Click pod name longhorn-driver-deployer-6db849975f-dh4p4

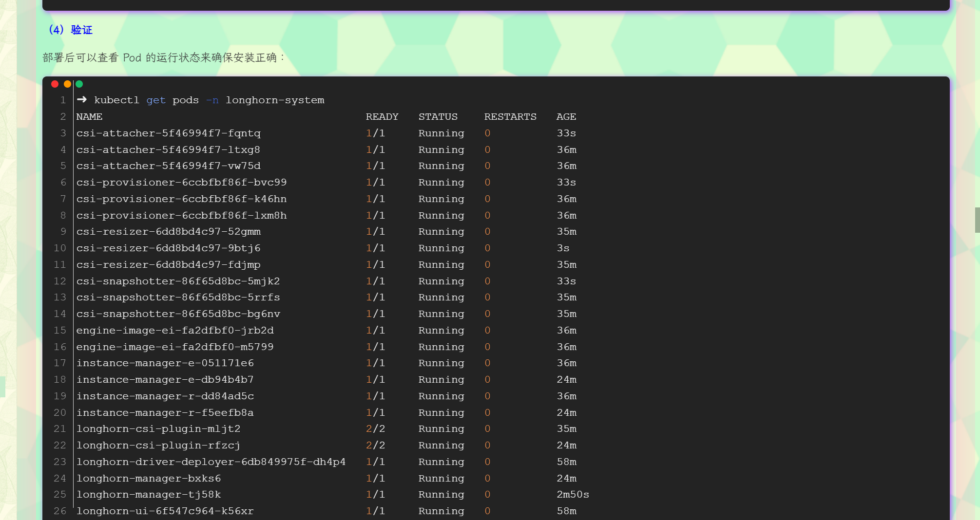tap(211, 462)
